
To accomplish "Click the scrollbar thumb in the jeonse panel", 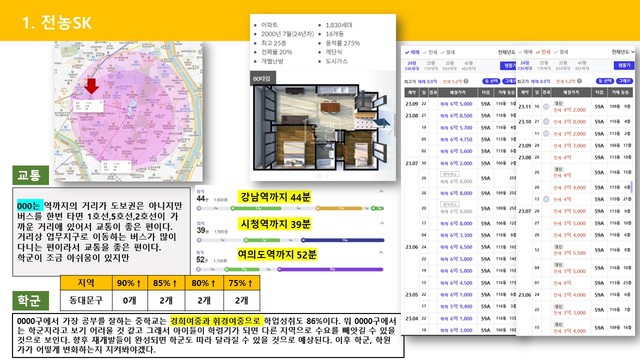I will tap(633, 187).
